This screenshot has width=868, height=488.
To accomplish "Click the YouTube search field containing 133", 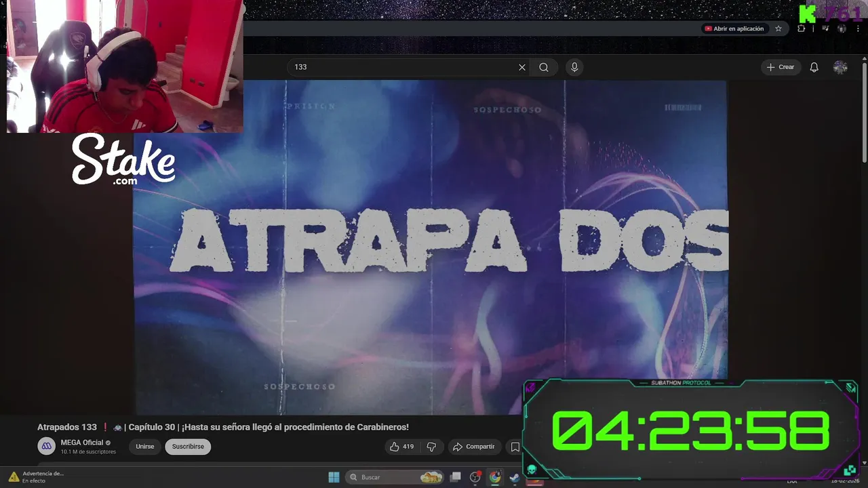I will click(403, 67).
